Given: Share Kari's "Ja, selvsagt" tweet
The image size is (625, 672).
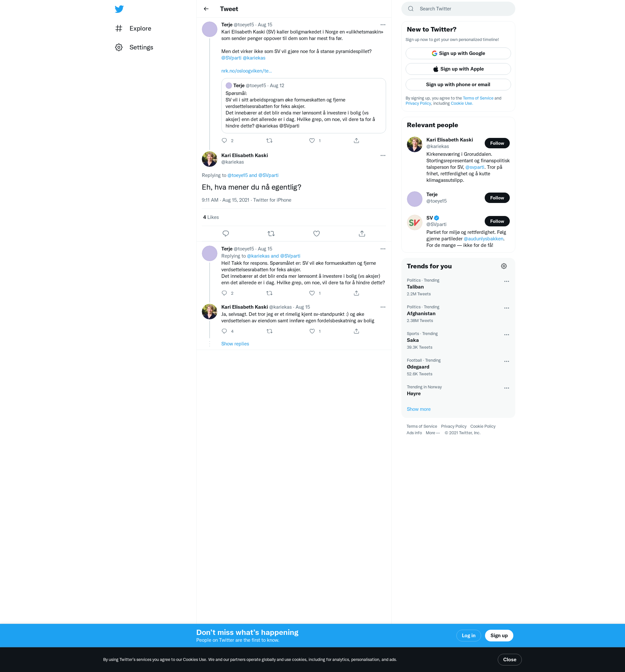Looking at the screenshot, I should (356, 331).
